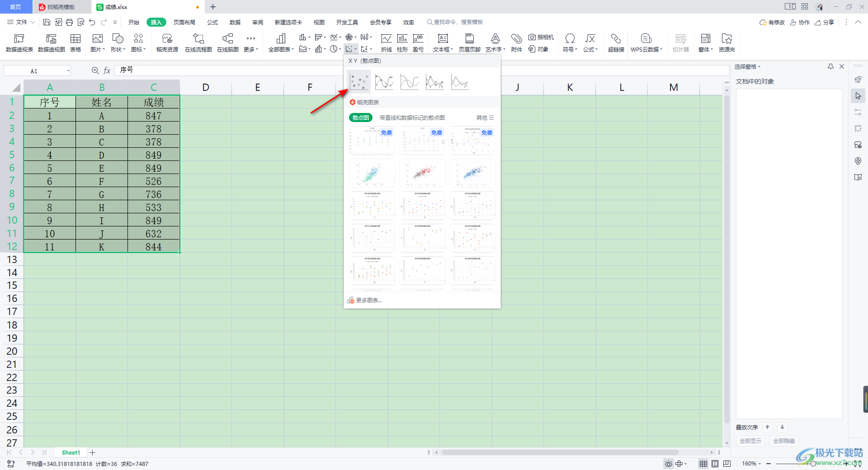The height and width of the screenshot is (470, 868).
Task: Insert win/loss sparkline (盈亏)
Action: pyautogui.click(x=418, y=43)
